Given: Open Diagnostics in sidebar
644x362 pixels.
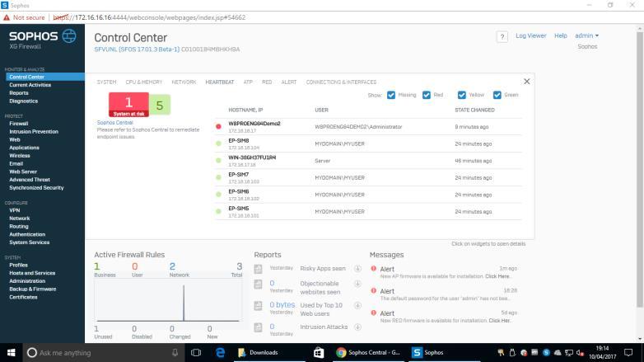Looking at the screenshot, I should pyautogui.click(x=23, y=101).
